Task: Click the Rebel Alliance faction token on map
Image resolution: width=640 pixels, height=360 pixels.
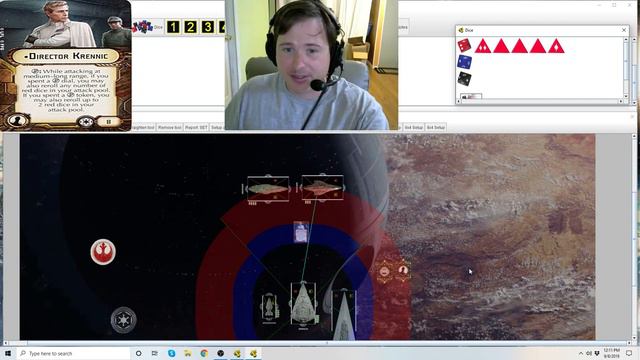Action: (x=103, y=252)
